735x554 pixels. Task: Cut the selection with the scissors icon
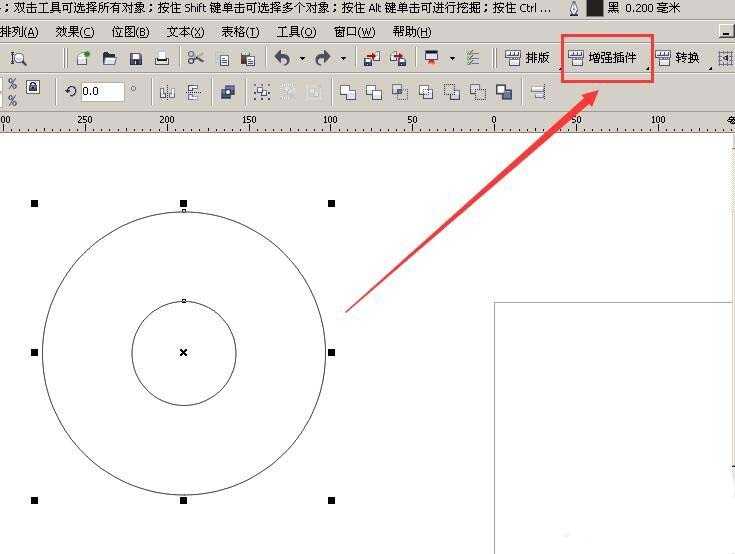tap(196, 59)
